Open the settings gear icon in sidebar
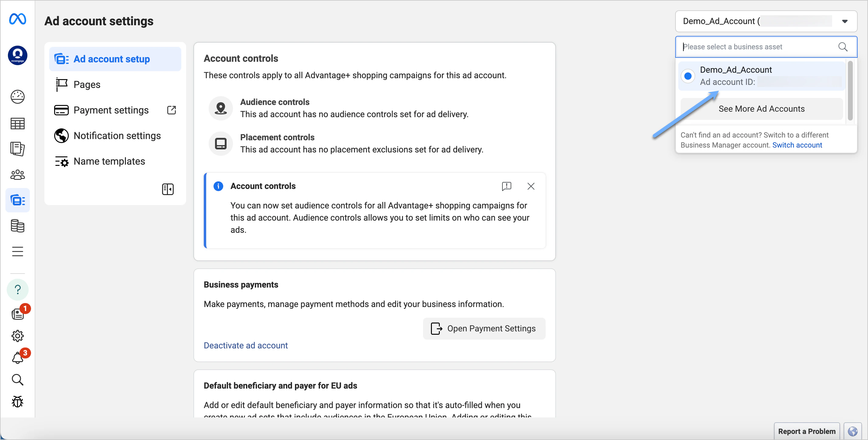The image size is (868, 440). coord(18,336)
